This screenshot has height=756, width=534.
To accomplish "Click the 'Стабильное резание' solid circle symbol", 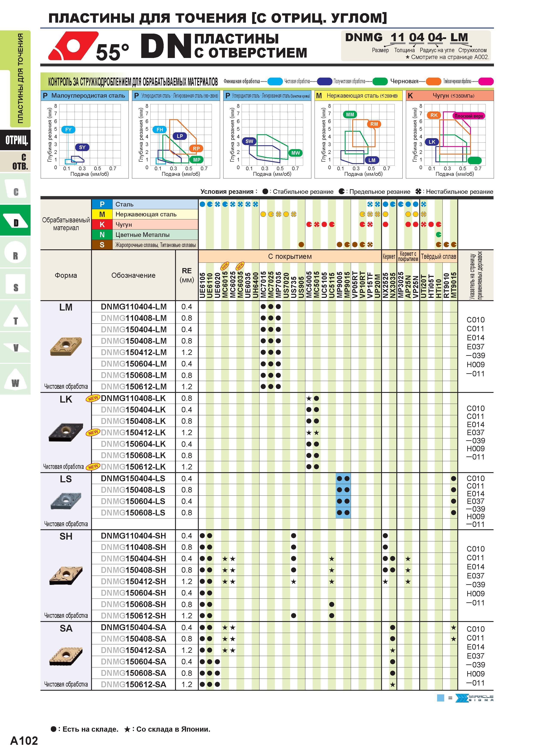I will point(265,192).
